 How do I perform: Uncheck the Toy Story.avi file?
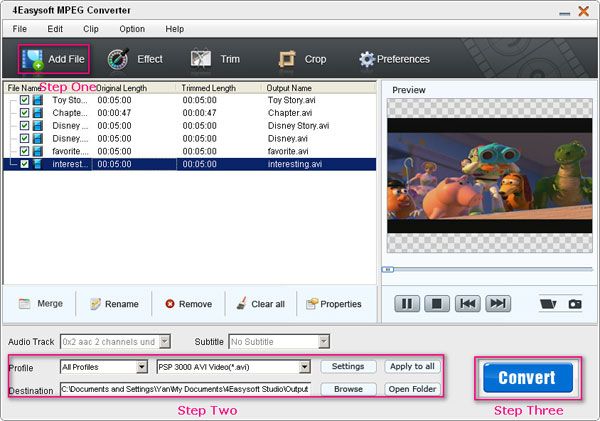pos(24,100)
